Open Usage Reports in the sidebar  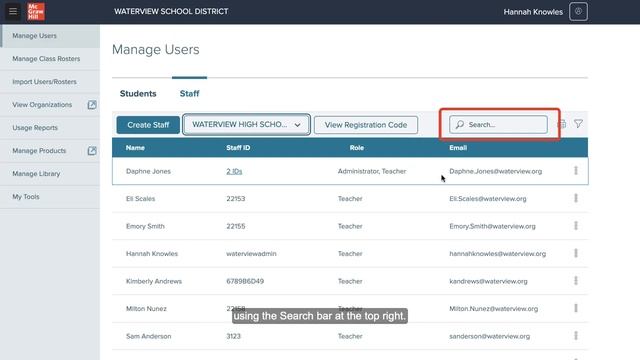pyautogui.click(x=50, y=128)
